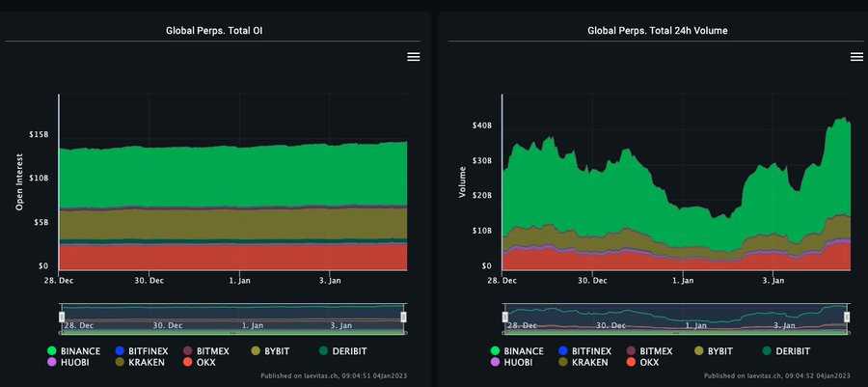The width and height of the screenshot is (868, 387).
Task: Click the dark green DERIBIT legend dot under 24h Volume
Action: 766,350
